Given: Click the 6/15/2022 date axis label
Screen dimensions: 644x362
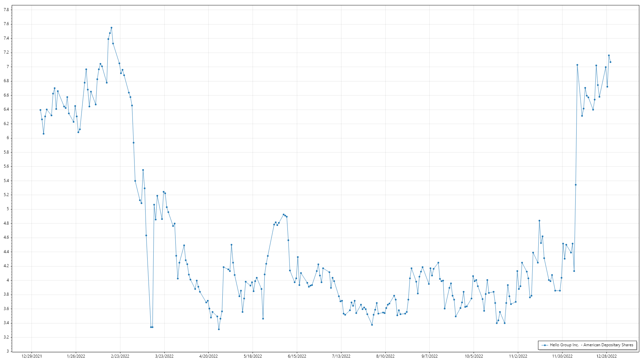Looking at the screenshot, I should (297, 356).
